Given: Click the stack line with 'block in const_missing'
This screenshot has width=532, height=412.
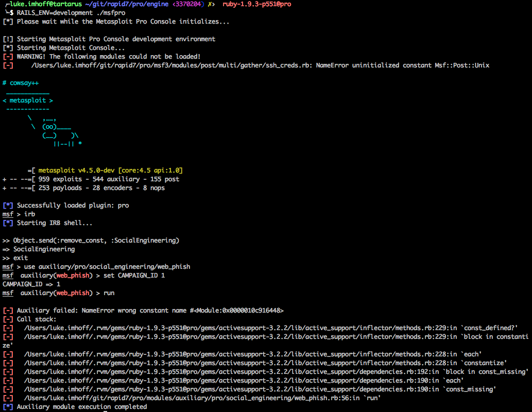Looking at the screenshot, I should 266,372.
